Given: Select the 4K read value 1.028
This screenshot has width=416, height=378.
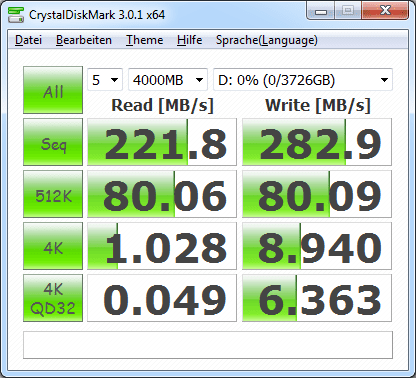Looking at the screenshot, I should (x=162, y=246).
